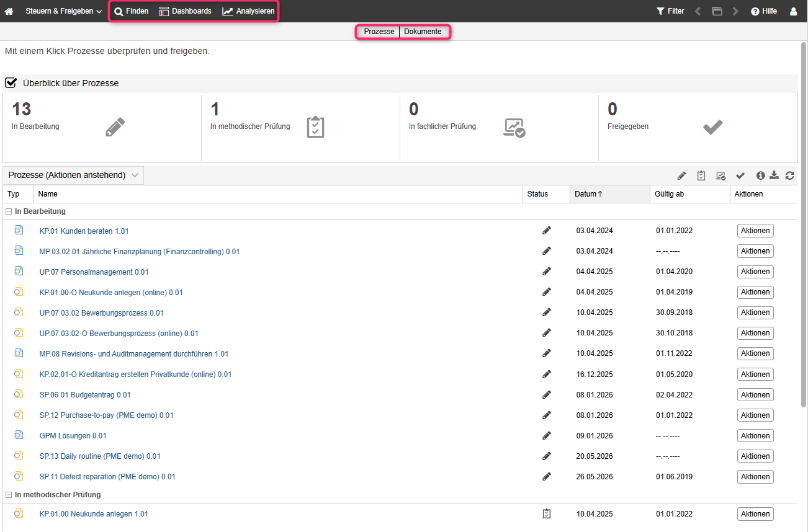Viewport: 808px width, 532px height.
Task: Click status pencil icon of SP.06.01 Budgetantrag row
Action: pyautogui.click(x=546, y=395)
